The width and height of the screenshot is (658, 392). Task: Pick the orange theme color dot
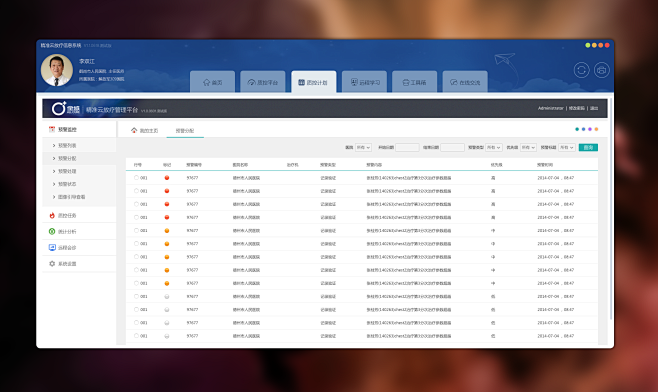596,129
